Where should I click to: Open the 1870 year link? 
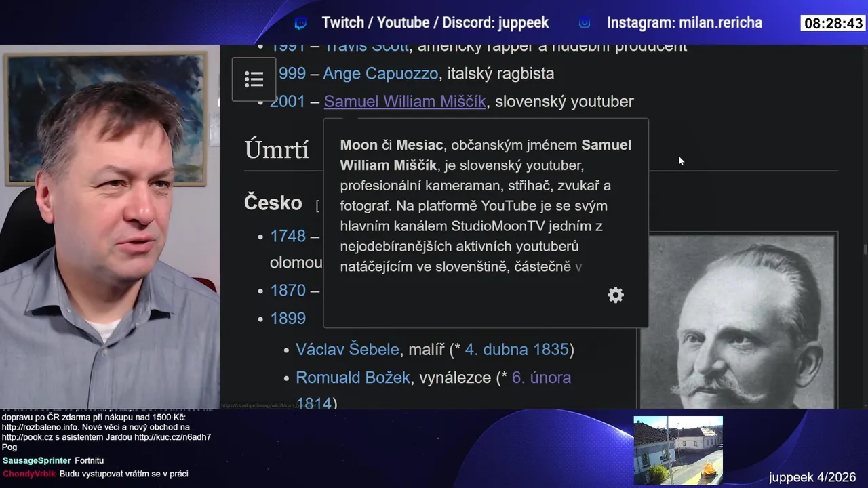[x=288, y=290]
